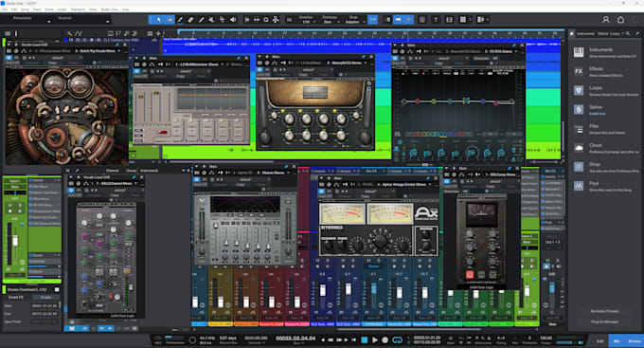This screenshot has width=644, height=348.
Task: Open the Song menu
Action: (x=25, y=9)
